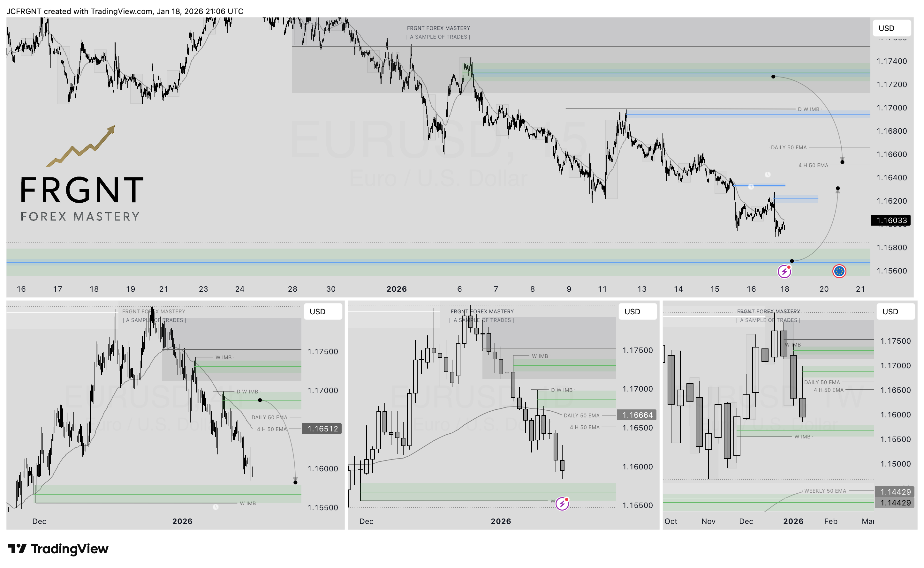The width and height of the screenshot is (924, 568).
Task: Click the 1.16512 price label on the 4H chart
Action: (322, 429)
